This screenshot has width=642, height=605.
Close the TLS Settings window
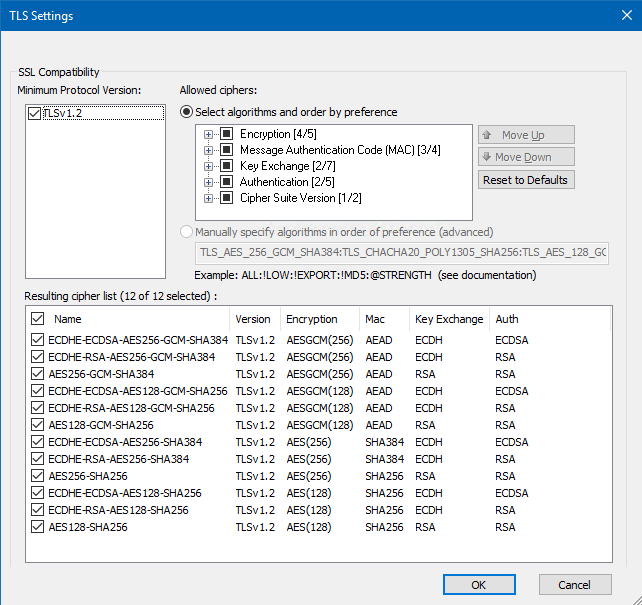619,16
